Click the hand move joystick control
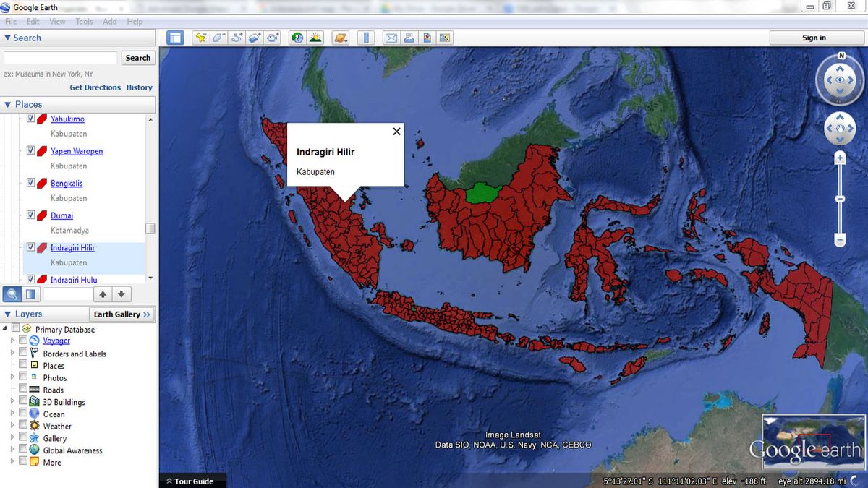 pyautogui.click(x=840, y=129)
